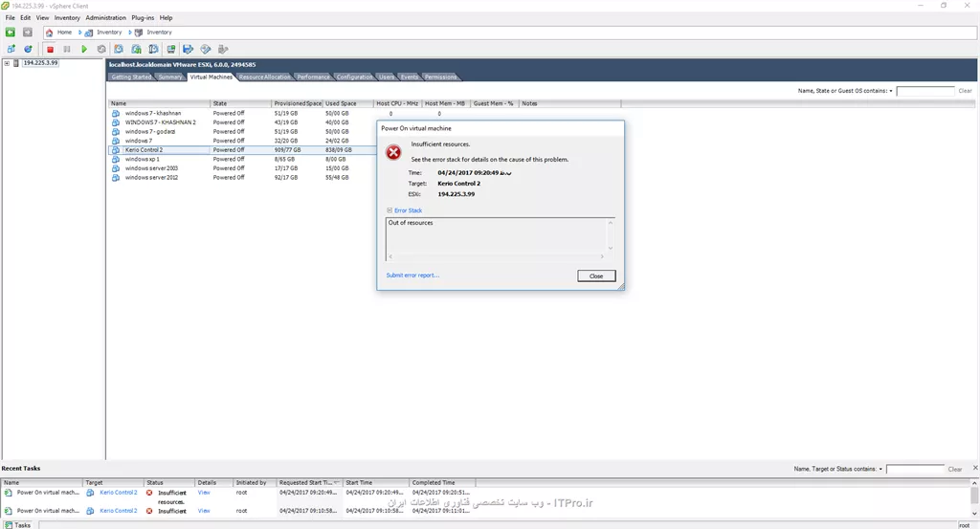Close the Power On error dialog
Image resolution: width=980 pixels, height=529 pixels.
tap(596, 276)
